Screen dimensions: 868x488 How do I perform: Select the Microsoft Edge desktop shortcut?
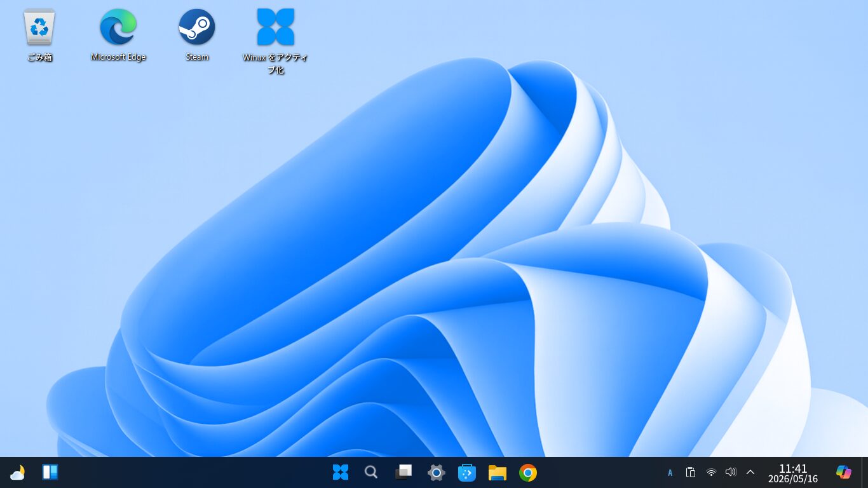click(x=118, y=36)
